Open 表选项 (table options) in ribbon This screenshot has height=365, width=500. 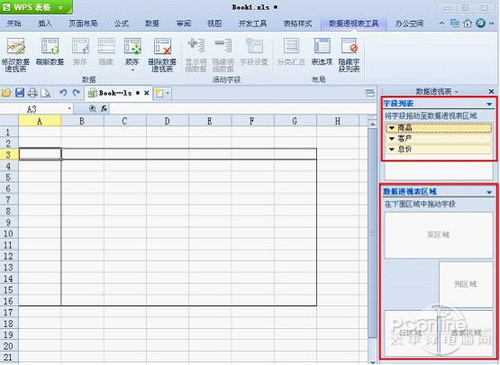pos(322,51)
